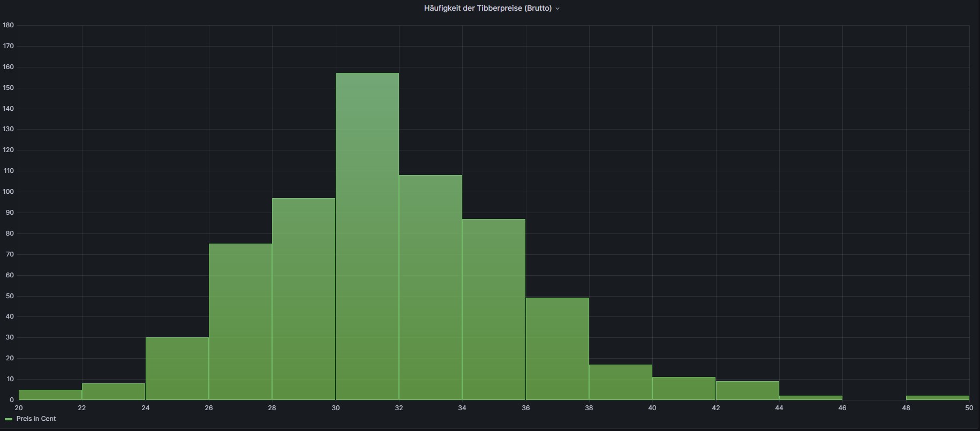The image size is (980, 431).
Task: Select the small histogram bar between 22 and 24
Action: pyautogui.click(x=114, y=391)
